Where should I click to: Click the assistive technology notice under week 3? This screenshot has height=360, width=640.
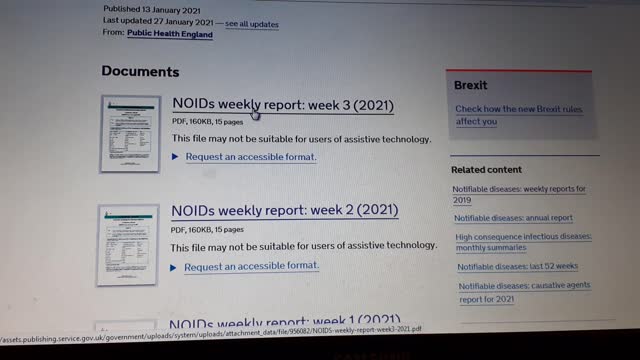point(301,139)
